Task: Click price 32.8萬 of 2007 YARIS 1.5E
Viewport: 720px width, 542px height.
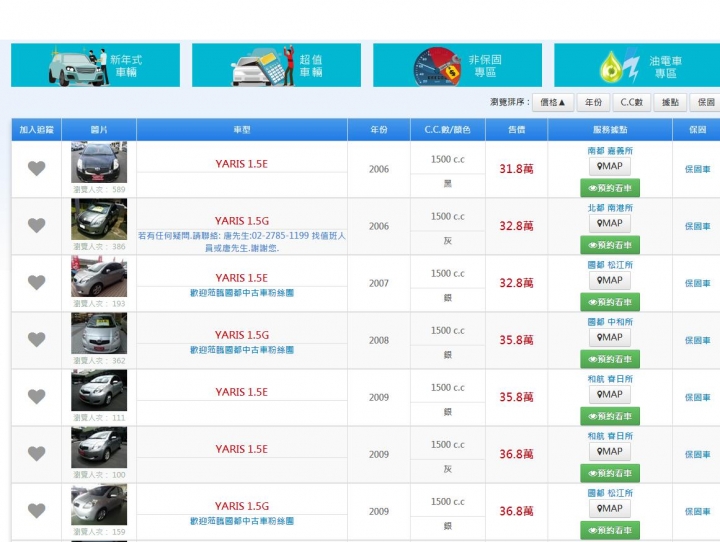Action: [517, 283]
